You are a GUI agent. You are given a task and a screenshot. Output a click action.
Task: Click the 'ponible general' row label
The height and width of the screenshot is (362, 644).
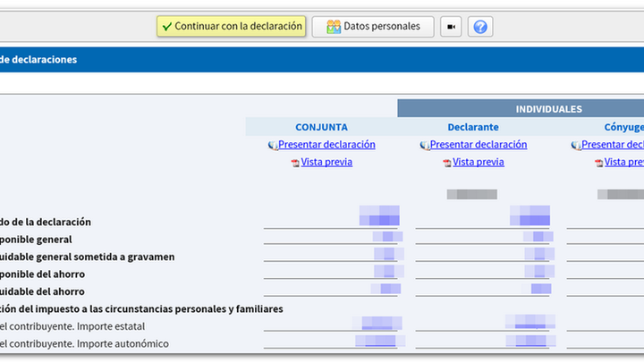(x=36, y=240)
